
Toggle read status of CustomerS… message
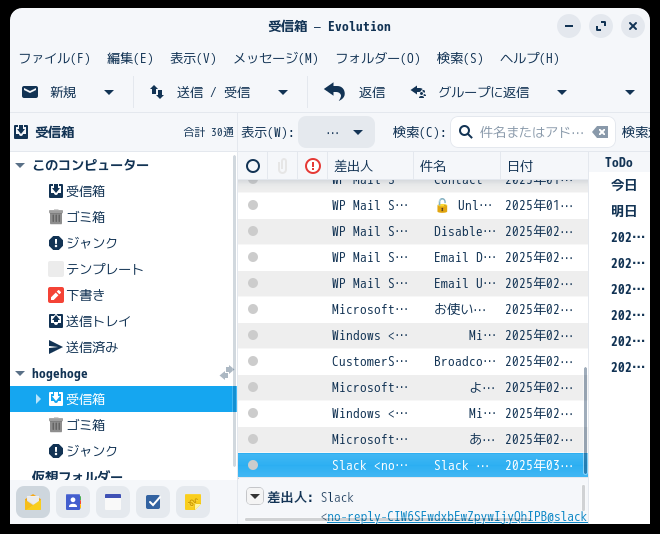click(x=253, y=361)
